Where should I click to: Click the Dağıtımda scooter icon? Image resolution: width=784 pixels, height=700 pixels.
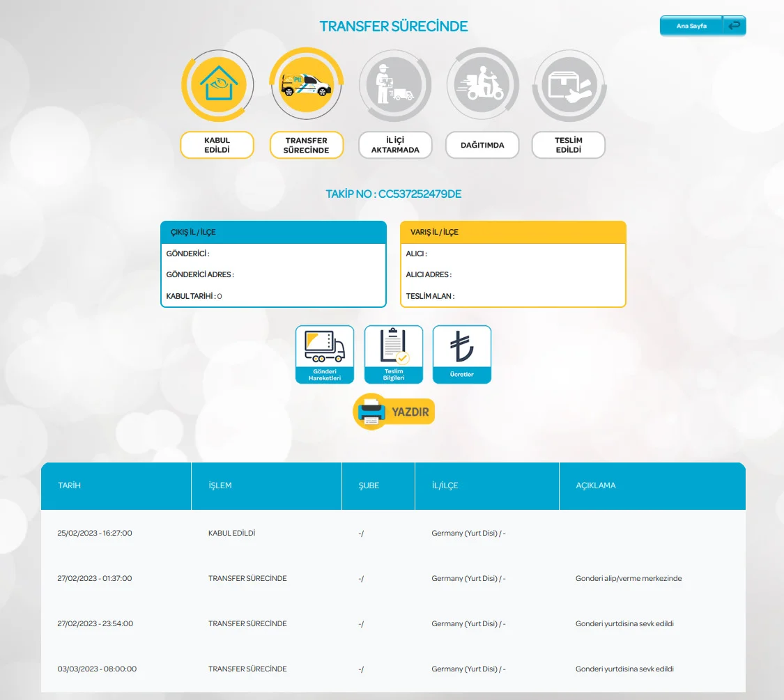pyautogui.click(x=482, y=84)
